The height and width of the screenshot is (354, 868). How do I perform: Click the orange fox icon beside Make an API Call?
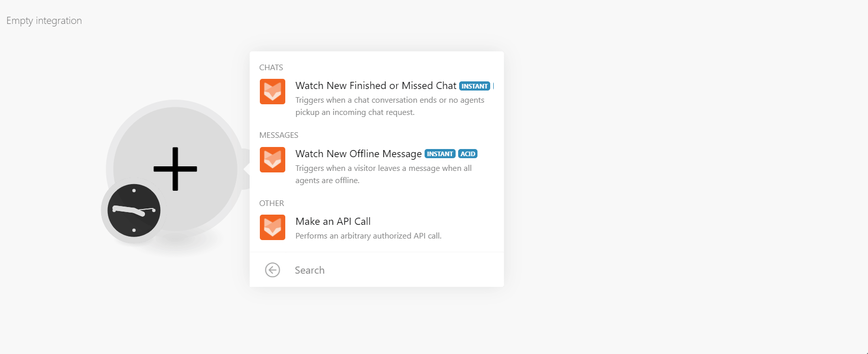tap(273, 227)
